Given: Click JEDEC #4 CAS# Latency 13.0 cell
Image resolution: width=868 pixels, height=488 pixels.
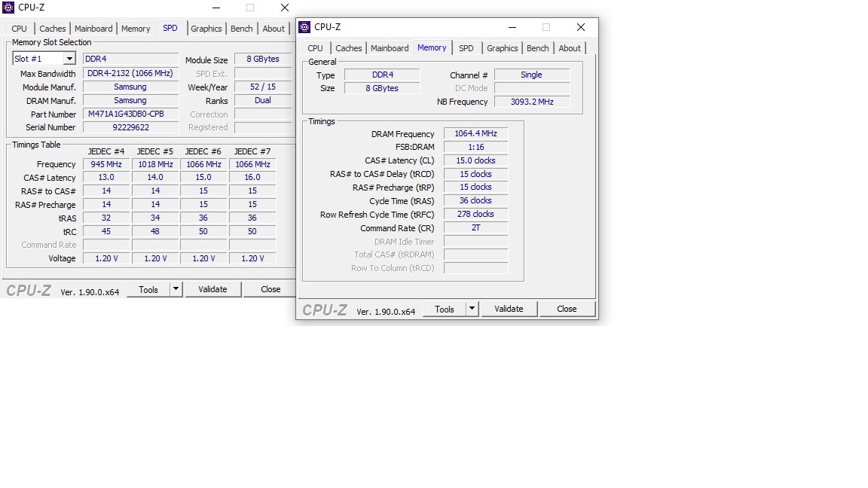Looking at the screenshot, I should pyautogui.click(x=106, y=177).
